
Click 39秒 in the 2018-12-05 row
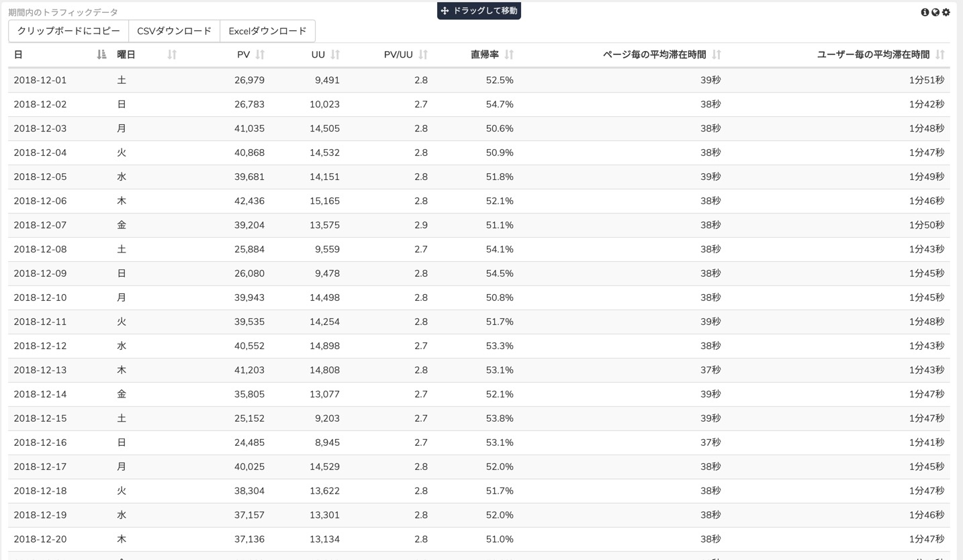(710, 177)
